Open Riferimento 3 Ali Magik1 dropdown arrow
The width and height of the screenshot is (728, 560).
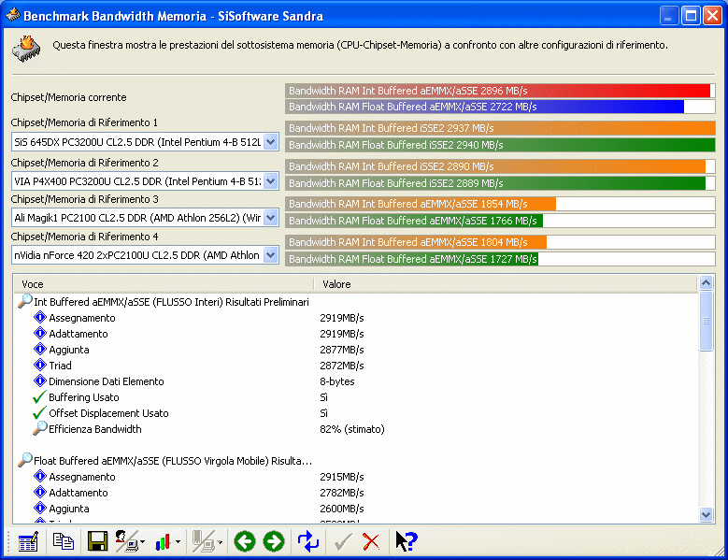(x=270, y=217)
